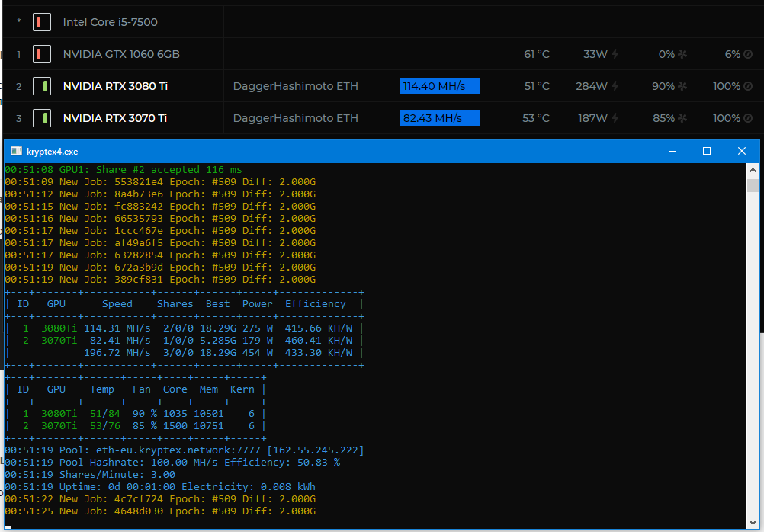This screenshot has height=532, width=764.
Task: Select the NVIDIA RTX 3080 Ti name
Action: 115,86
